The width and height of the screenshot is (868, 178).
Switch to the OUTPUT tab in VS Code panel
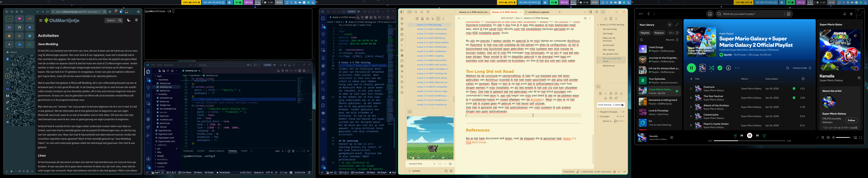click(201, 151)
